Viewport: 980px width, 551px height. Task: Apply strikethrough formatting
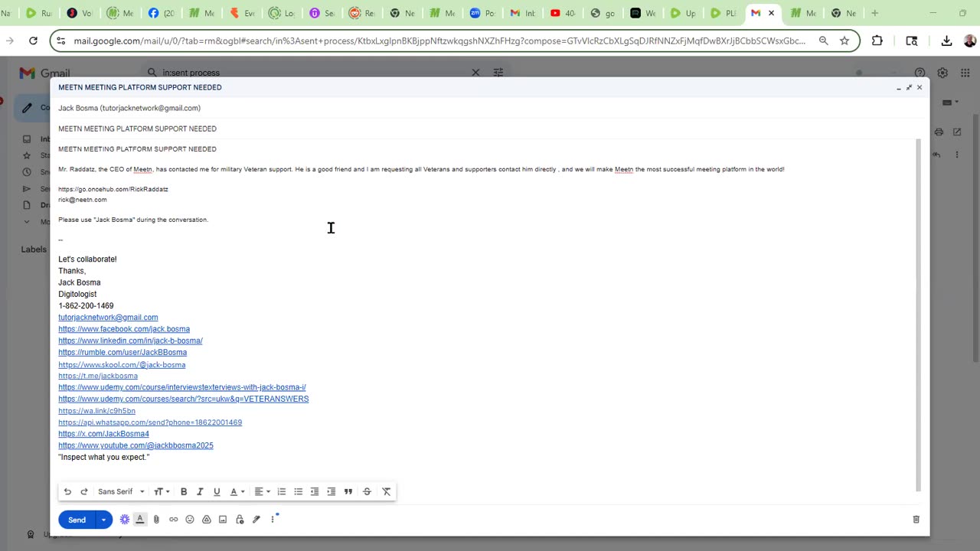[367, 491]
